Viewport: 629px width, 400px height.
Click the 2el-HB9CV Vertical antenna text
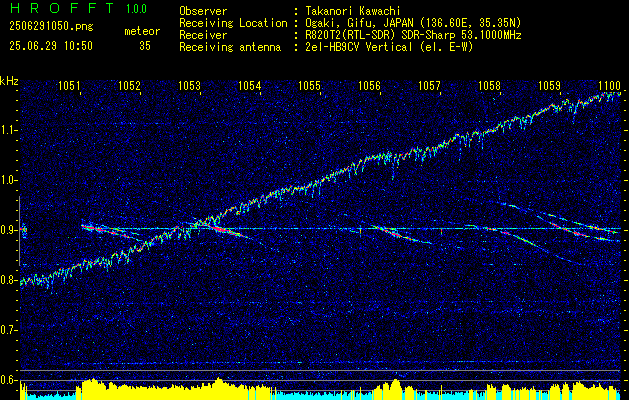[389, 47]
